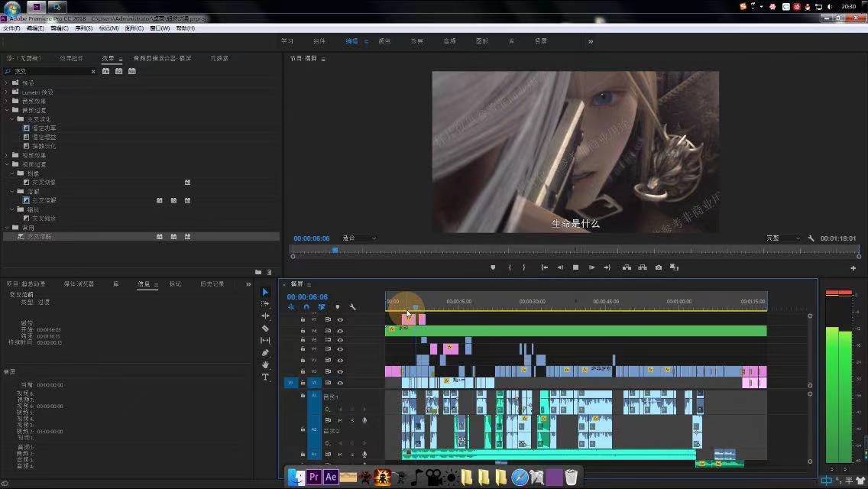
Task: Toggle lock on the V1 track
Action: [303, 383]
